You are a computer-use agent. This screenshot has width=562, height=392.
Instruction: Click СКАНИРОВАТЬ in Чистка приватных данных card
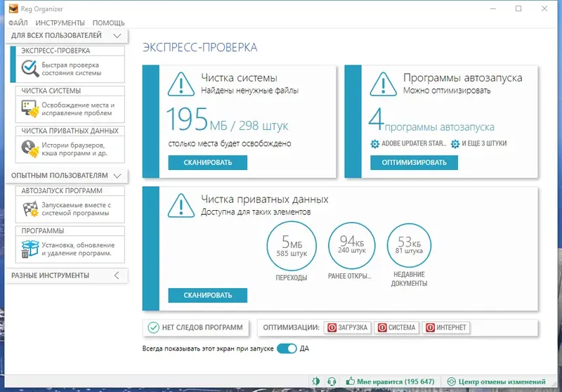pos(207,295)
